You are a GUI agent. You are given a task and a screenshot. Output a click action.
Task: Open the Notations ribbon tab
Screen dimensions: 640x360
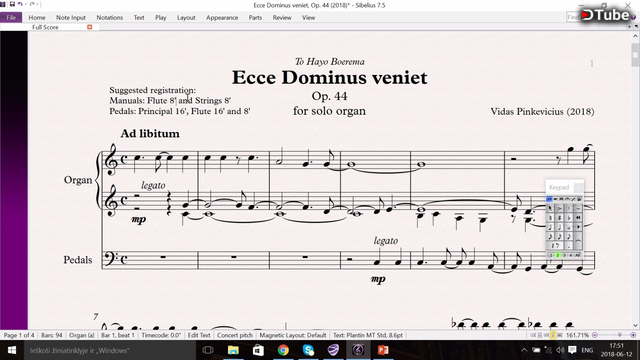[109, 18]
